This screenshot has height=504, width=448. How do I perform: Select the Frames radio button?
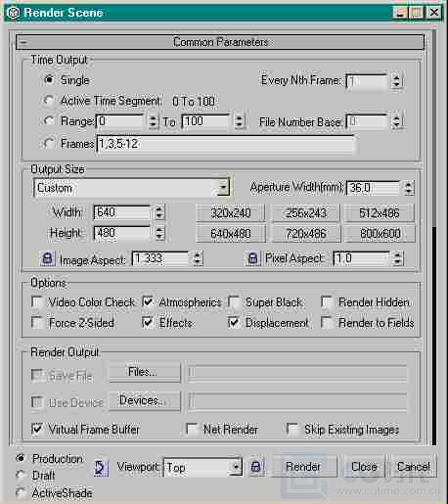tap(49, 143)
